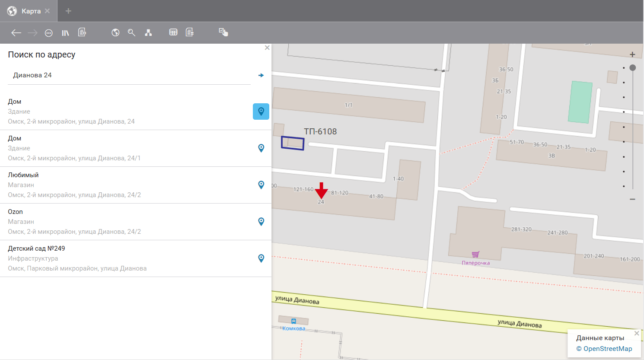Open the table grid view icon
The height and width of the screenshot is (360, 644).
tap(173, 32)
